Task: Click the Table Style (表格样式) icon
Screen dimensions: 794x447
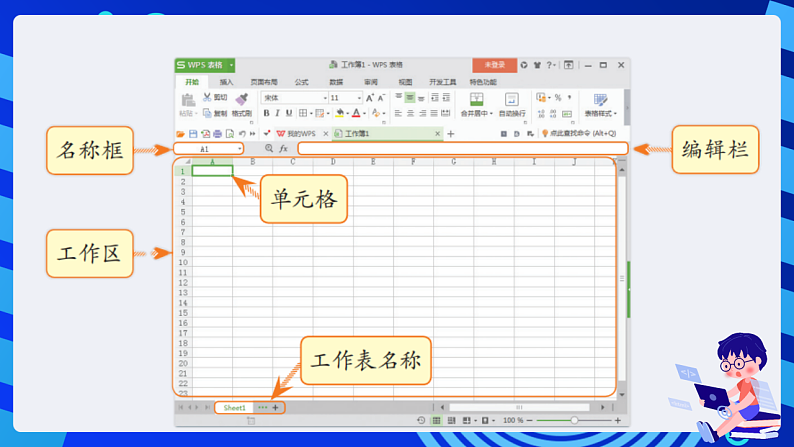Action: click(x=600, y=99)
